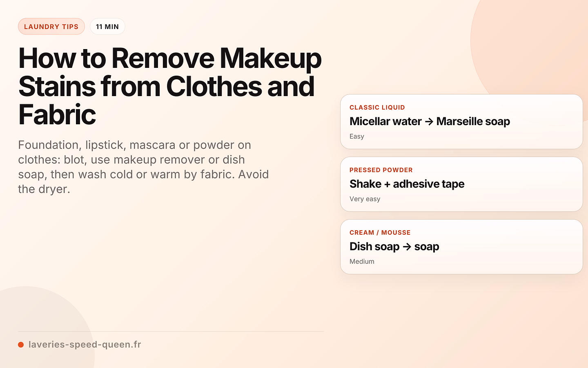Viewport: 588px width, 368px height.
Task: Click the How to Remove Makeup Stains headline
Action: click(170, 86)
